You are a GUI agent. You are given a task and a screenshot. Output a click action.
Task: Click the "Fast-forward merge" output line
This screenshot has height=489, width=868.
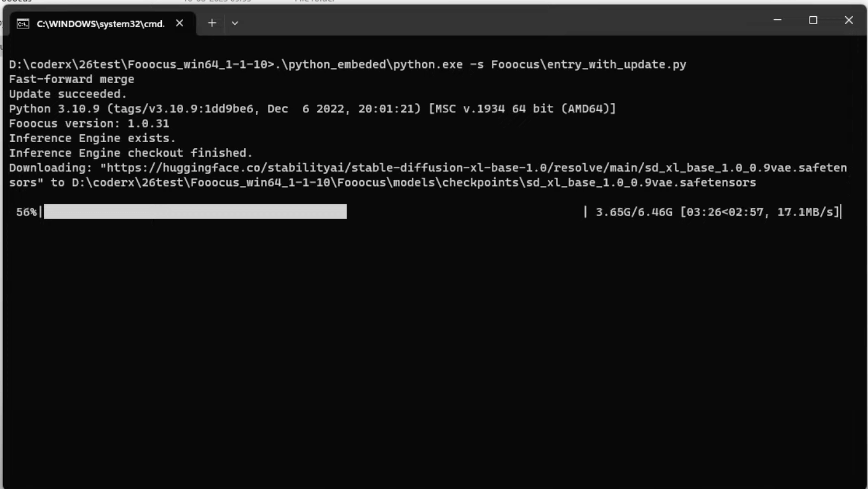(72, 79)
